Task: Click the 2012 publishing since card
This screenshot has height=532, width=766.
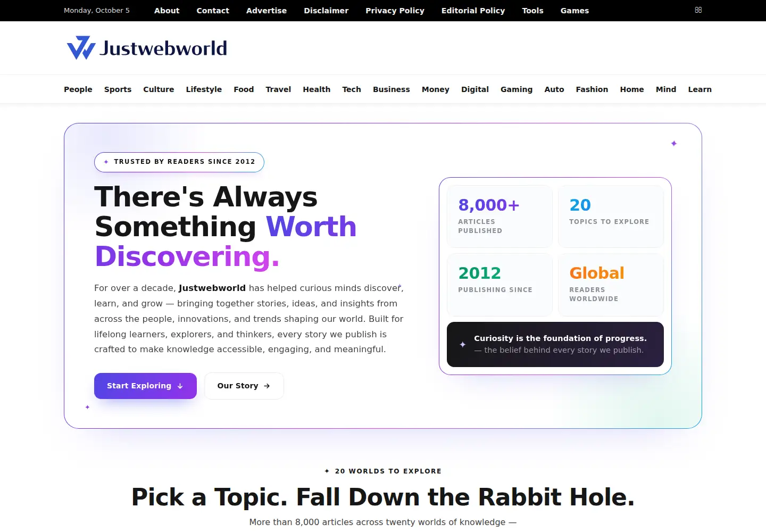Action: pyautogui.click(x=499, y=285)
